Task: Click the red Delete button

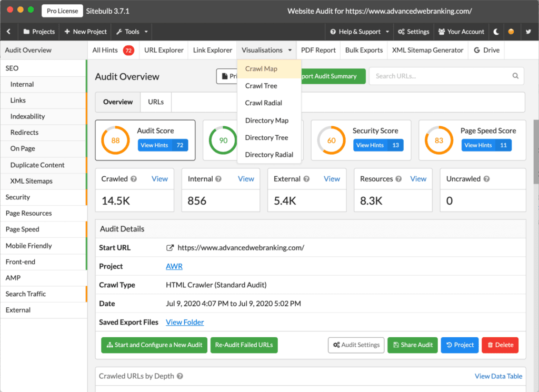Action: [500, 345]
